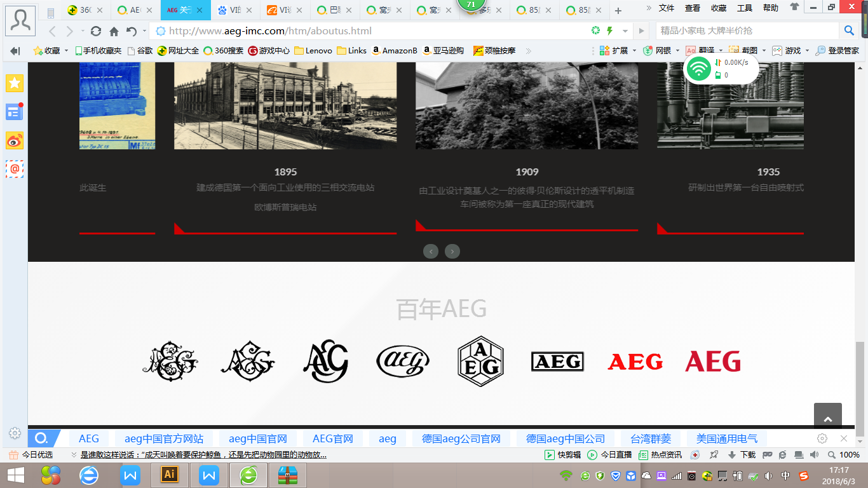Open the mail @ sidebar icon

(15, 169)
